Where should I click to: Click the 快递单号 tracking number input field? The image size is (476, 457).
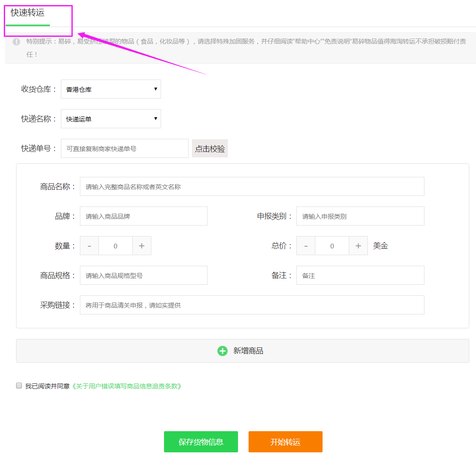[124, 148]
